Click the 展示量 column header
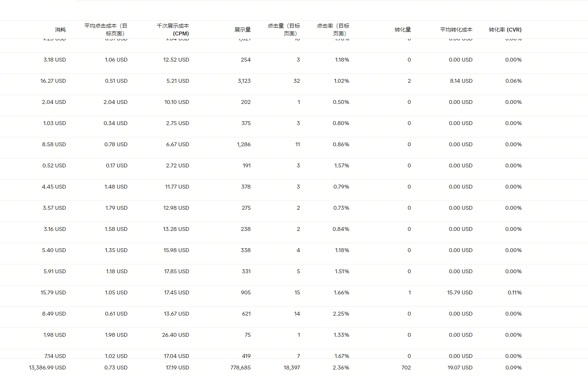Screen dimensions: 588x376 tap(242, 30)
